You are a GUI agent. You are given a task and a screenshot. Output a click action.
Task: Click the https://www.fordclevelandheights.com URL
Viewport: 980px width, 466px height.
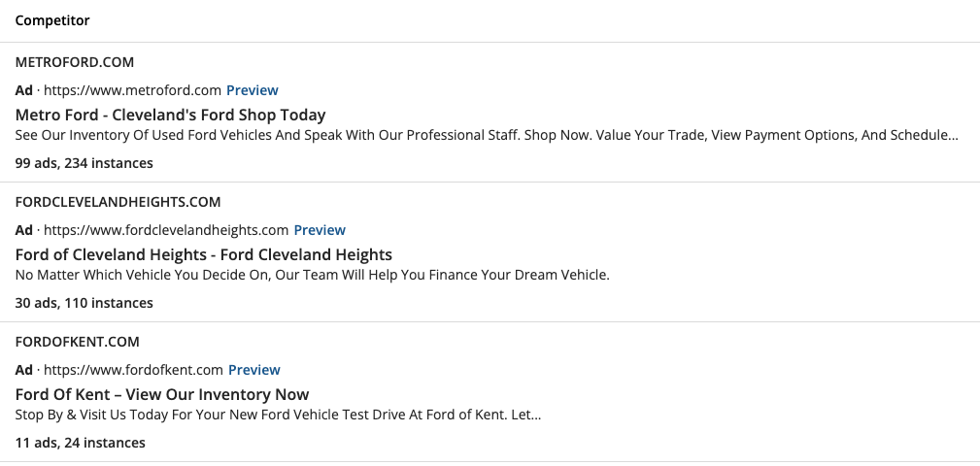166,230
